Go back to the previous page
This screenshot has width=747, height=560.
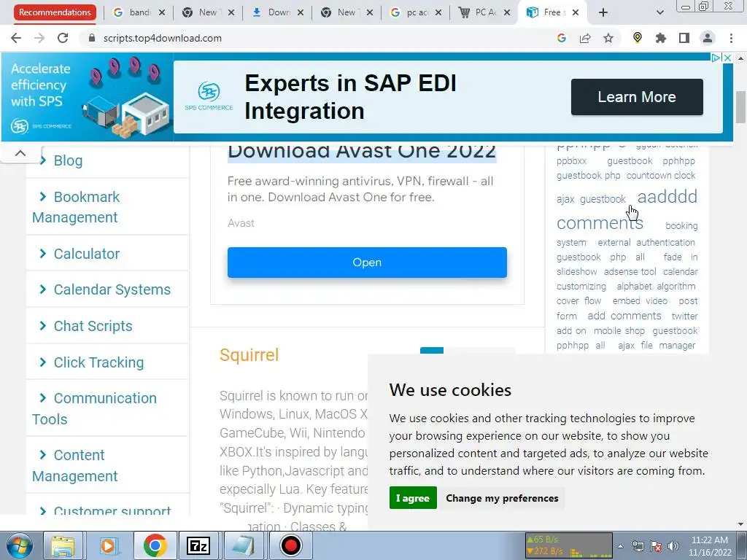coord(16,38)
